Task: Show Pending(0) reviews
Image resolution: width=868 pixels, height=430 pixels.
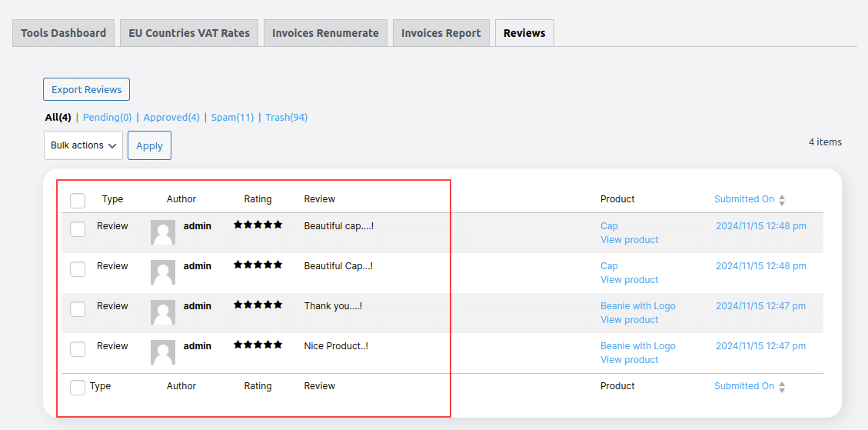Action: (x=108, y=118)
